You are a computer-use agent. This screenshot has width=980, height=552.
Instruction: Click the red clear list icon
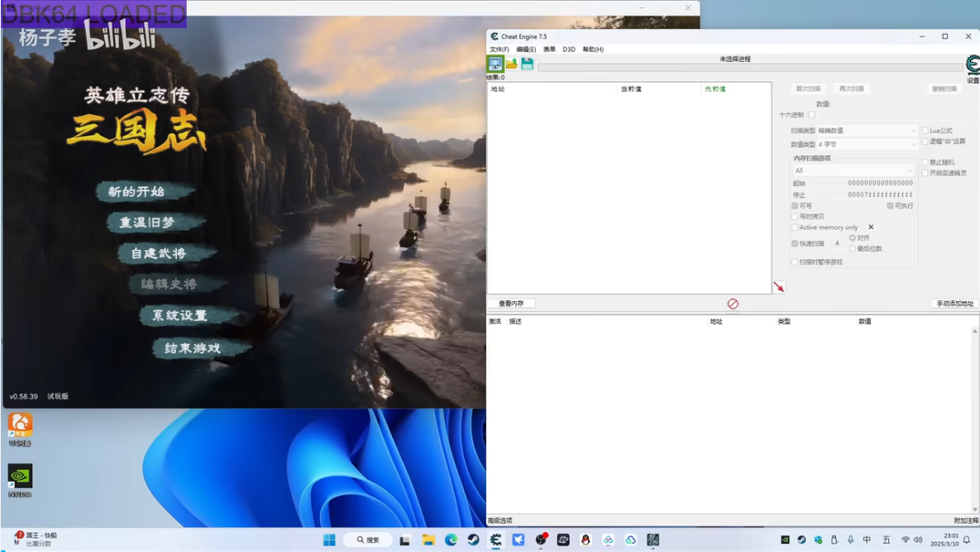733,304
